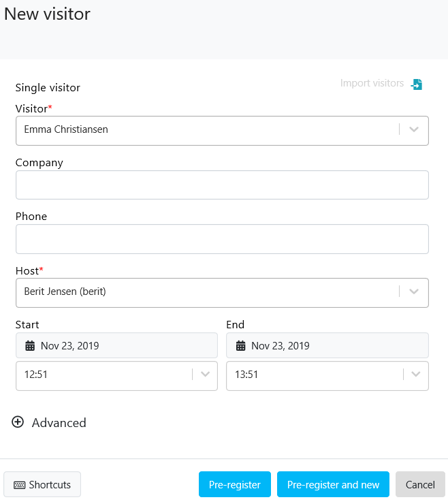This screenshot has height=504, width=448.
Task: Click the End date field Nov 23, 2019
Action: click(x=327, y=346)
